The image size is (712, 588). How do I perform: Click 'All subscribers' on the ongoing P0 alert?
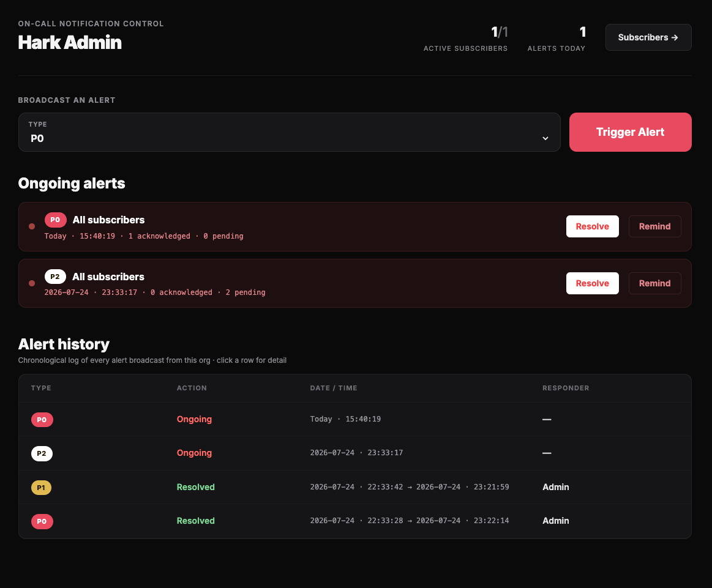(x=108, y=220)
